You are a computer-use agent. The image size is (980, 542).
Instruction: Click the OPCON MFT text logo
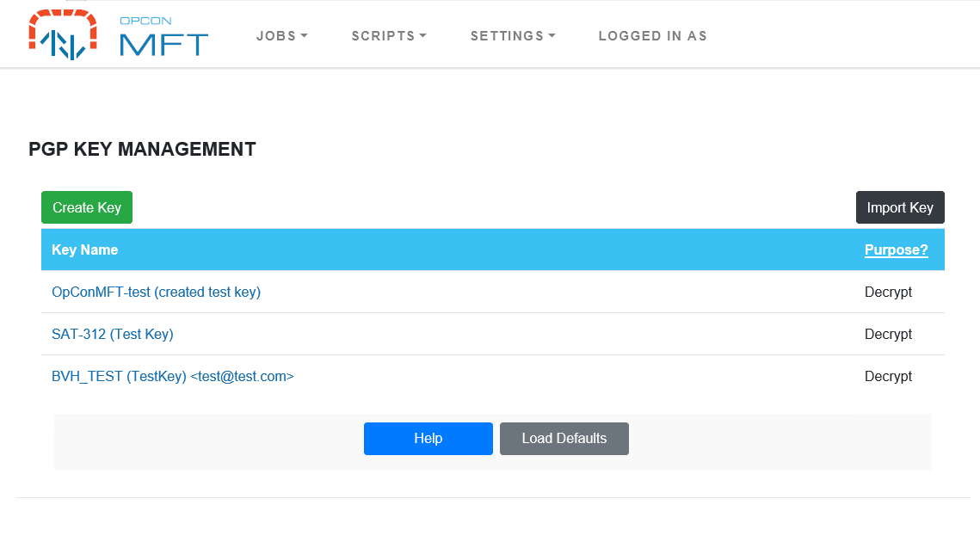click(x=163, y=36)
